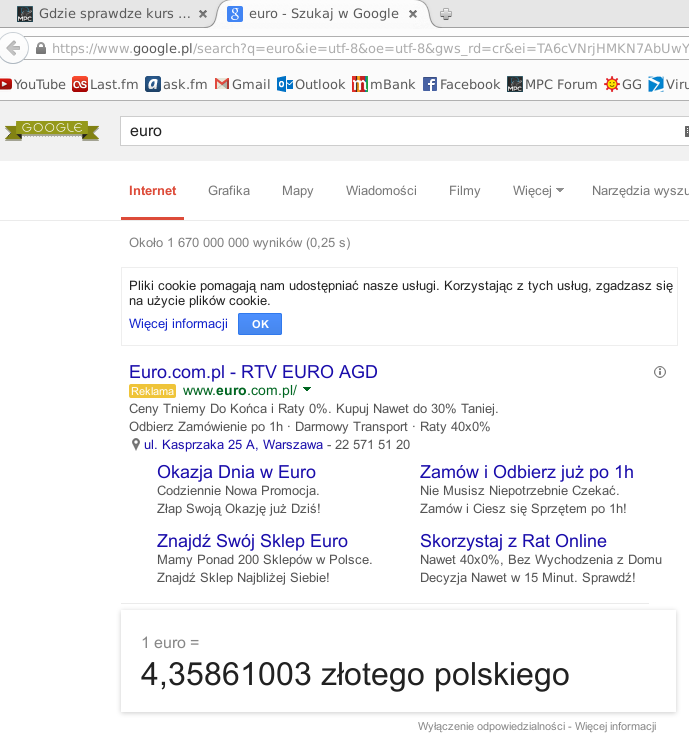Switch to Filmy results tab
The image size is (689, 745).
pyautogui.click(x=464, y=191)
